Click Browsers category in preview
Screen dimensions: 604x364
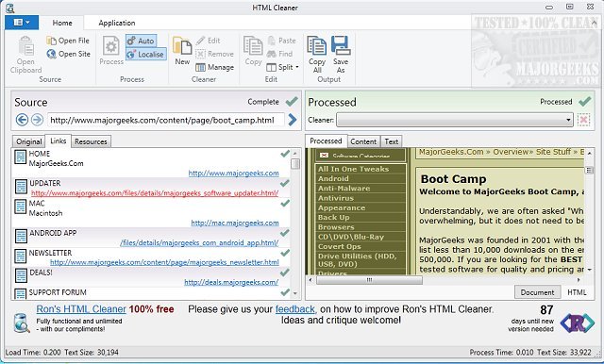336,227
